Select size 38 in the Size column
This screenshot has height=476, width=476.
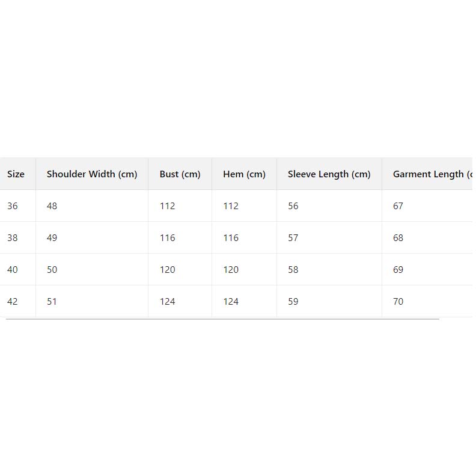coord(13,238)
